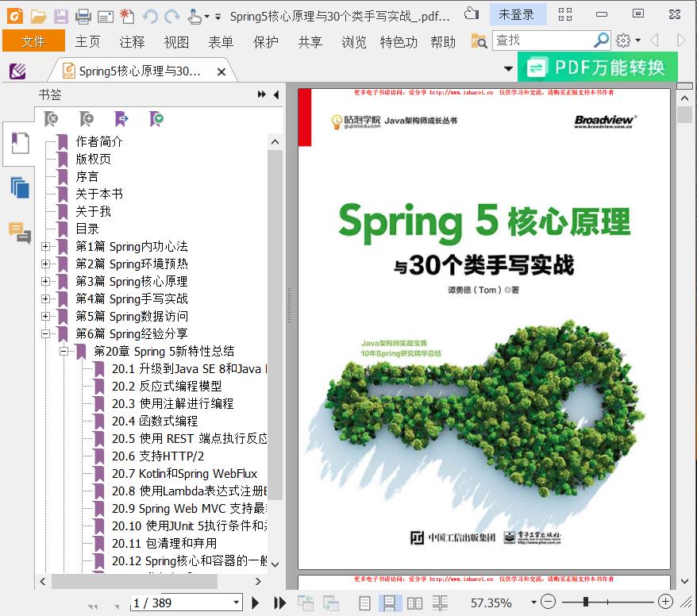This screenshot has width=697, height=616.
Task: Click the add bookmark icon
Action: pyautogui.click(x=87, y=118)
